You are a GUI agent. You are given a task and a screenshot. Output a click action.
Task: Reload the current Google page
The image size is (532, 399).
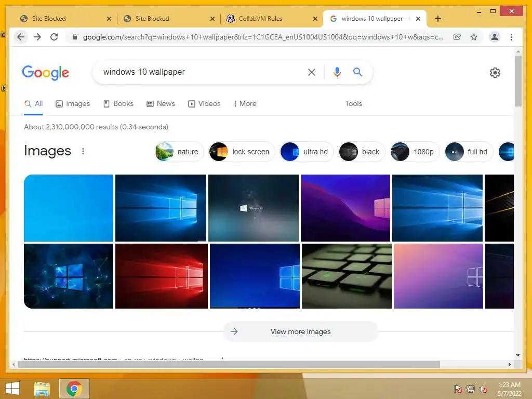click(x=54, y=37)
